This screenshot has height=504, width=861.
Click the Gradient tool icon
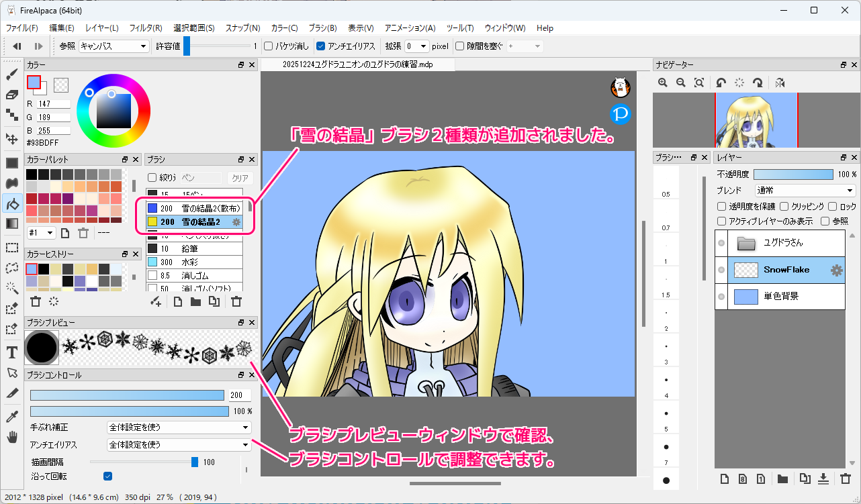(11, 223)
